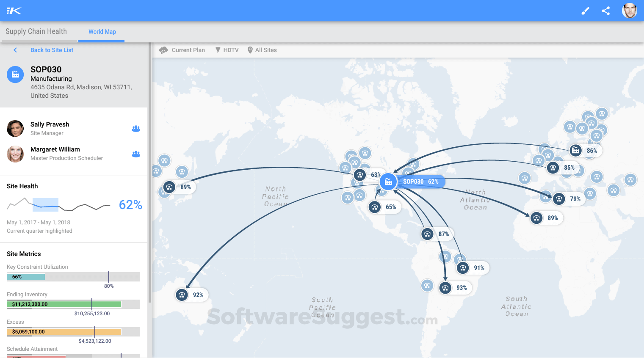This screenshot has height=358, width=644.
Task: Switch to the World Map tab
Action: pos(102,31)
